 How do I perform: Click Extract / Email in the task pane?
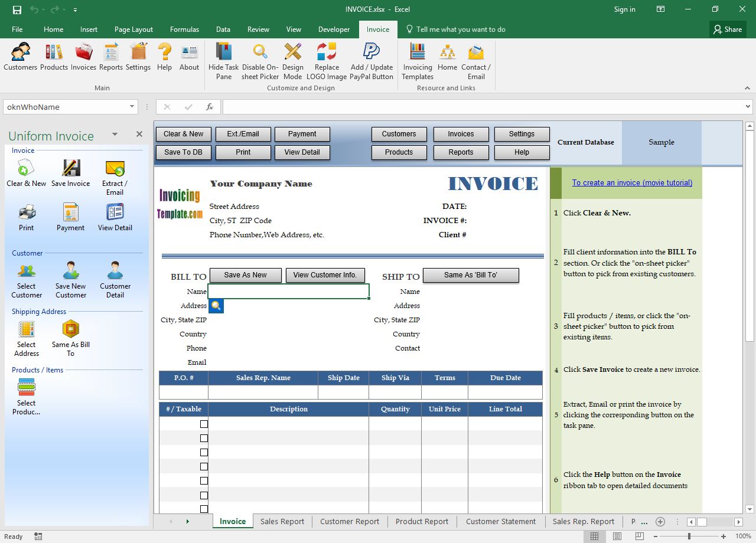pyautogui.click(x=115, y=178)
